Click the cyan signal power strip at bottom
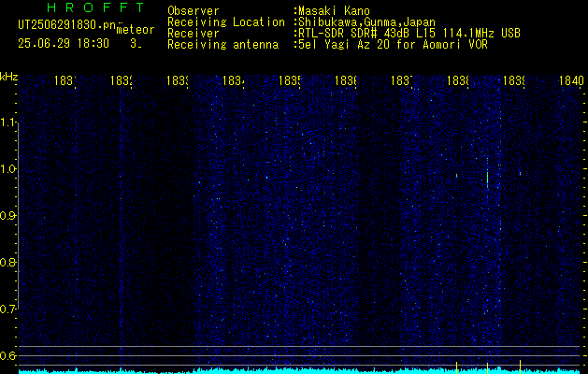Image resolution: width=588 pixels, height=374 pixels. coord(300,370)
